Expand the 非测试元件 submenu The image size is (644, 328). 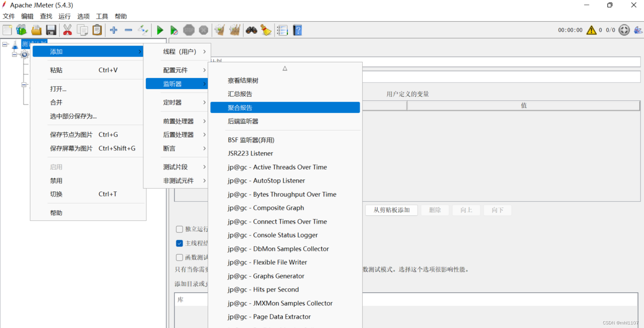(177, 181)
